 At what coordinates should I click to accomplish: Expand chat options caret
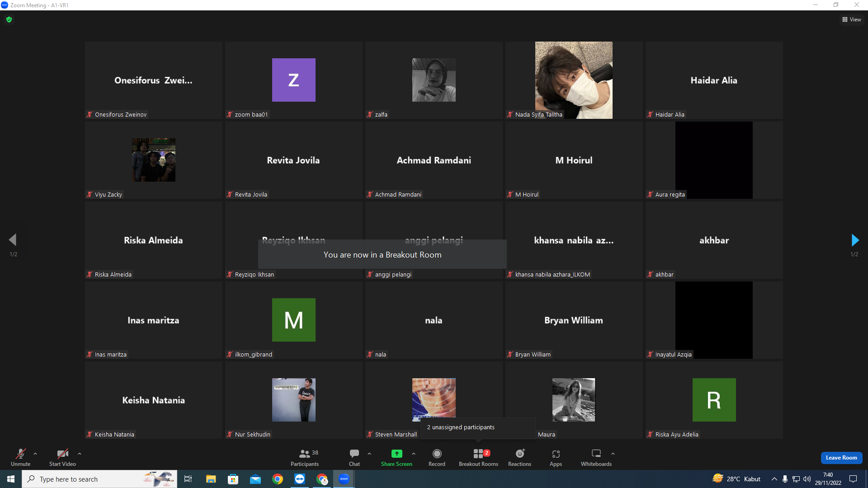pos(369,454)
